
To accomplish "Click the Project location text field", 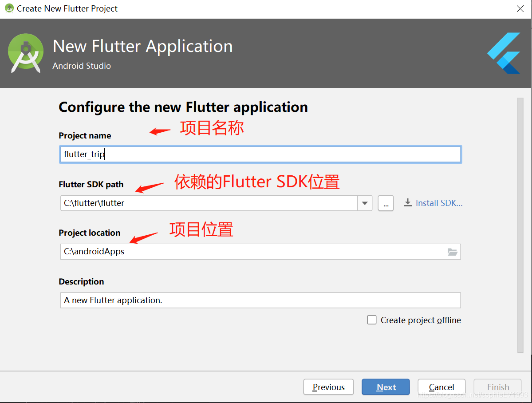I will (x=260, y=252).
